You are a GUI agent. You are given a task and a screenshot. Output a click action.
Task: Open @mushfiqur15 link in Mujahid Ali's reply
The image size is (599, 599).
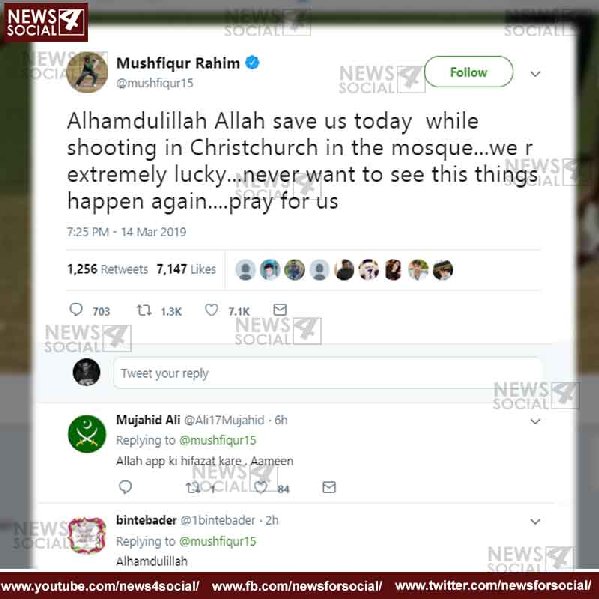pos(218,440)
